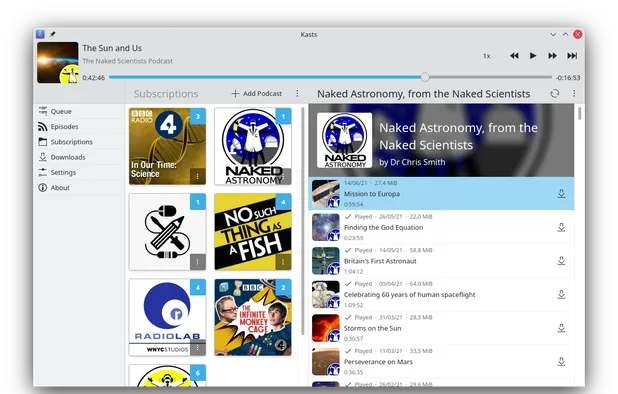Download Finding the God Equation episode
The height and width of the screenshot is (394, 618).
561,227
